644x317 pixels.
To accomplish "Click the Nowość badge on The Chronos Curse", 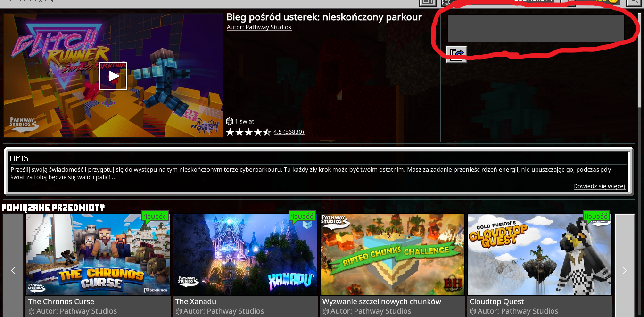I will tap(155, 217).
